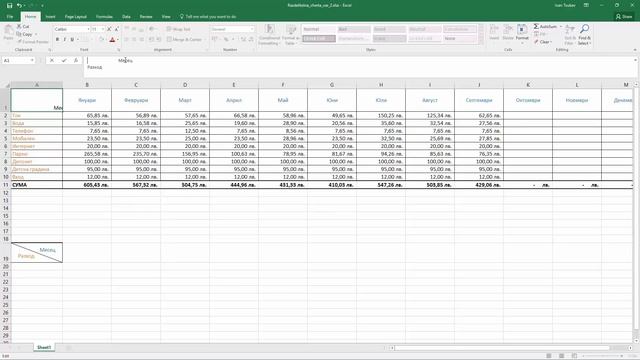Select all cells via corner triangle
This screenshot has width=640, height=360.
(x=7, y=85)
